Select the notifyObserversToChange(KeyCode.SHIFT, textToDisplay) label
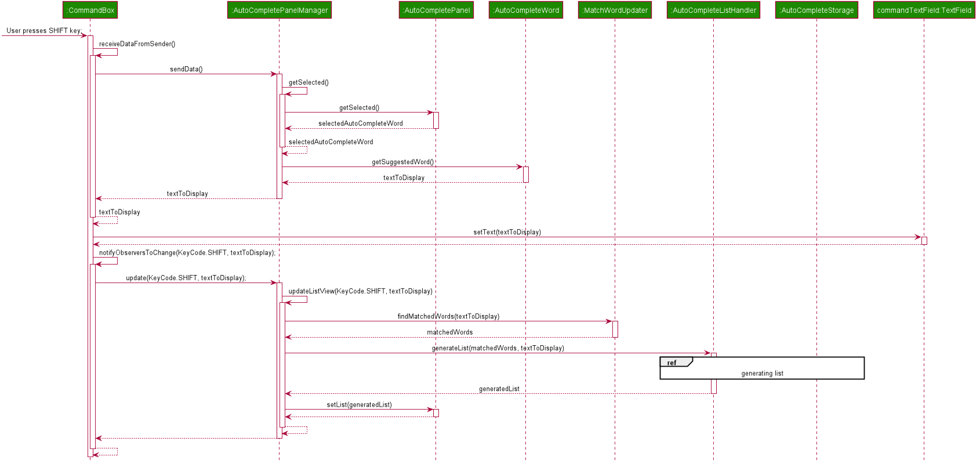 [x=187, y=253]
